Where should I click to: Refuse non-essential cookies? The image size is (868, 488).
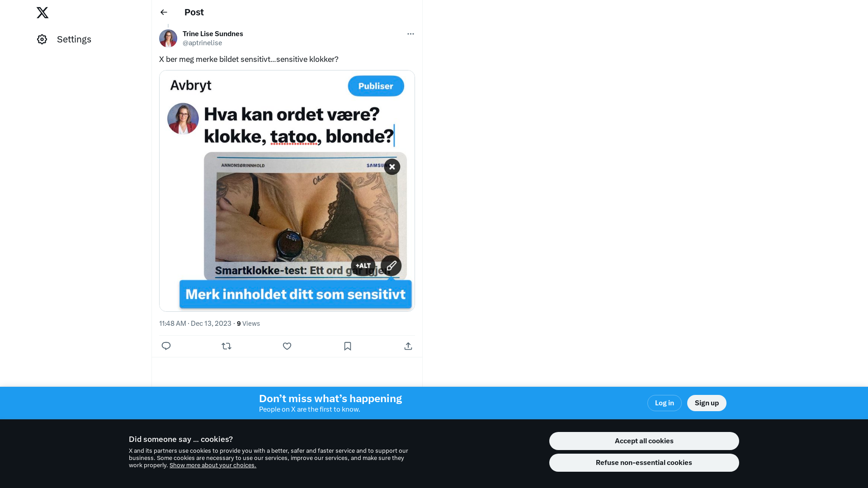(x=644, y=463)
